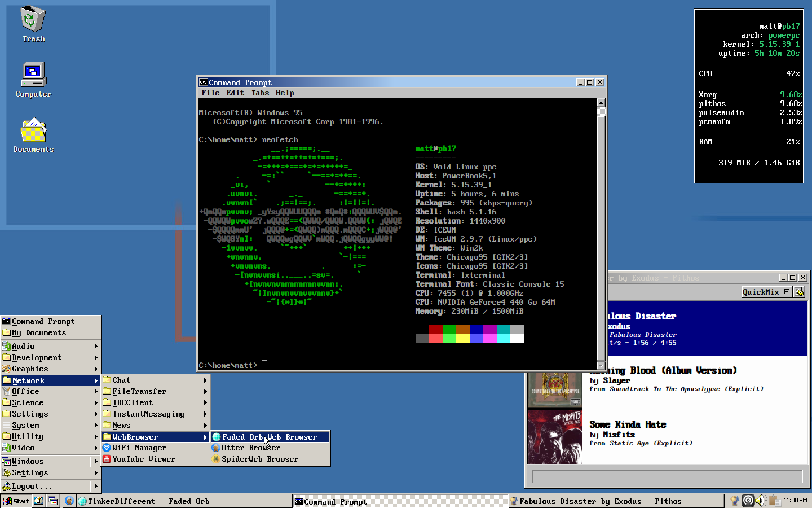
Task: Launch Faded Orb Web Browser
Action: coord(270,437)
